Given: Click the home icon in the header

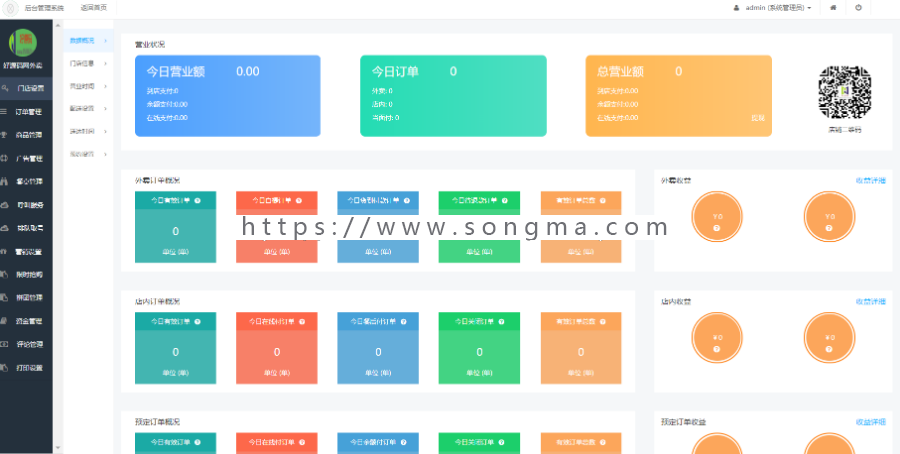Looking at the screenshot, I should tap(833, 8).
